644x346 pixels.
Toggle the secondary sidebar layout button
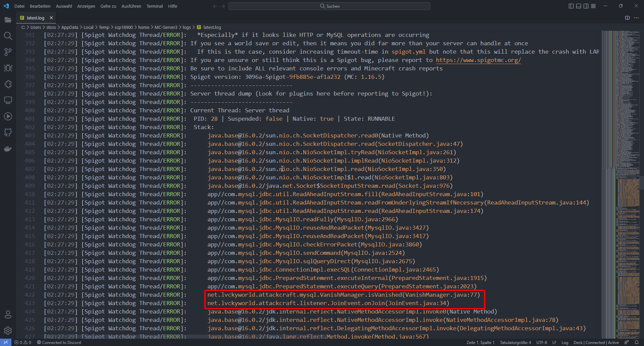click(x=586, y=6)
